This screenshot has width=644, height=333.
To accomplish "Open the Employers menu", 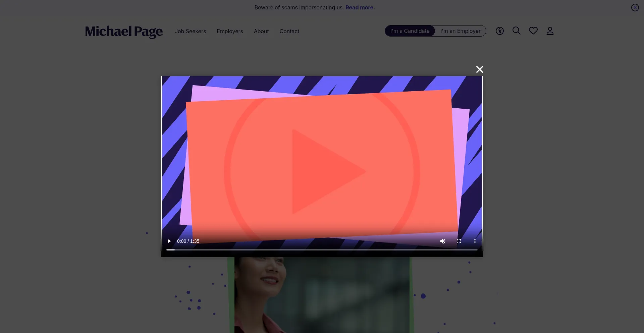I will 230,31.
